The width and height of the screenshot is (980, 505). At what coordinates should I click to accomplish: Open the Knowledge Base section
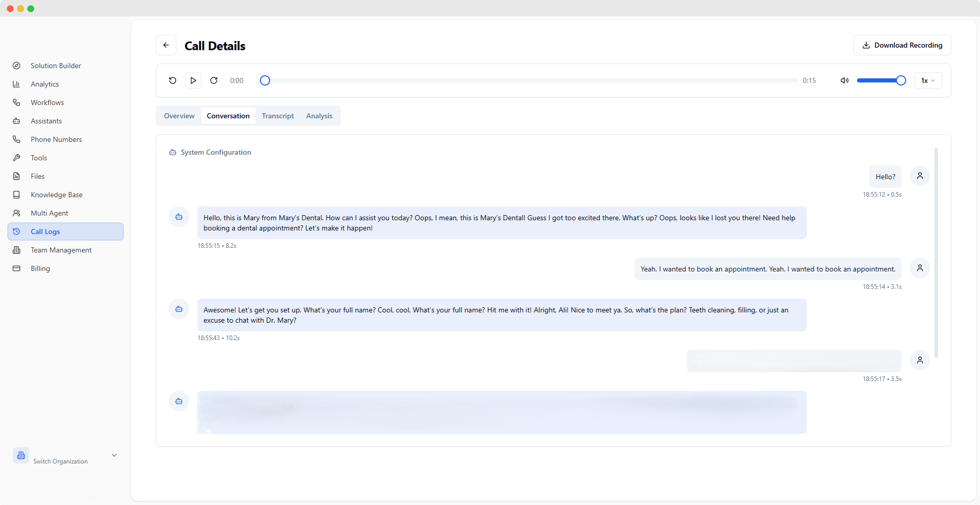coord(56,194)
